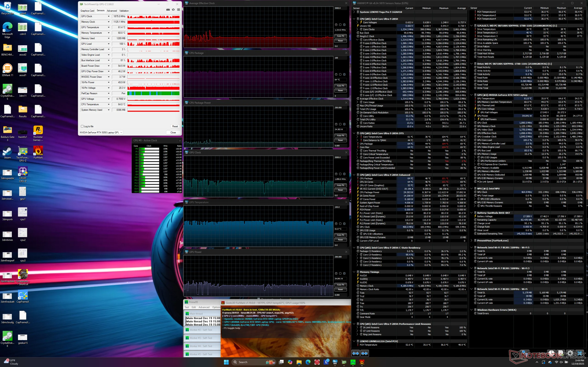
Task: Expand the PresentMon [FurMark.exe] group
Action: click(471, 241)
